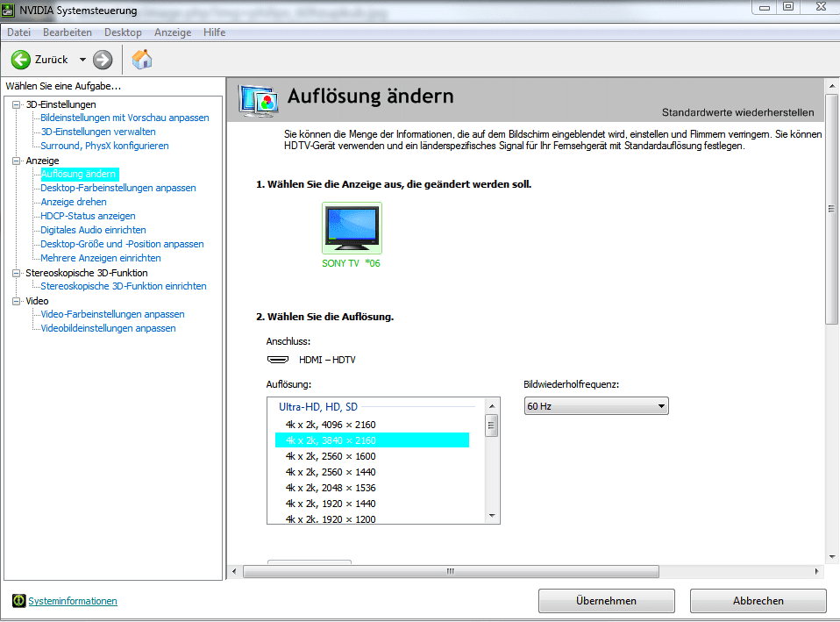This screenshot has height=622, width=840.
Task: Select the SONY TV display thumbnail
Action: point(352,228)
